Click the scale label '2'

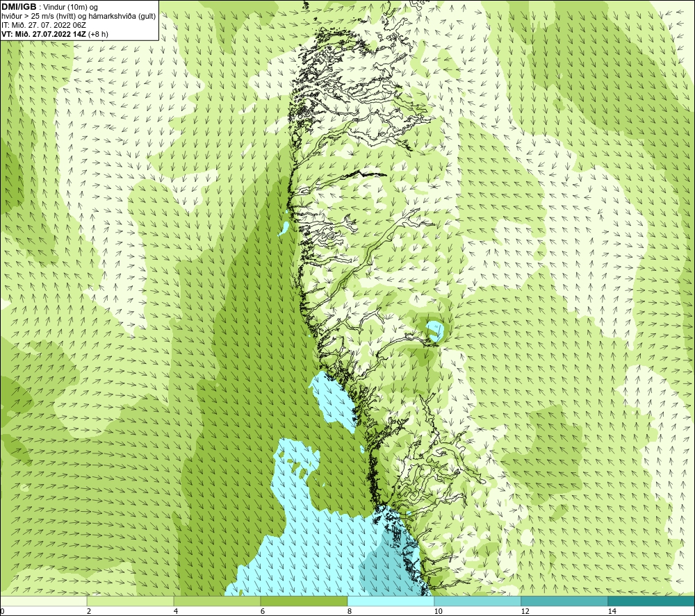click(89, 611)
